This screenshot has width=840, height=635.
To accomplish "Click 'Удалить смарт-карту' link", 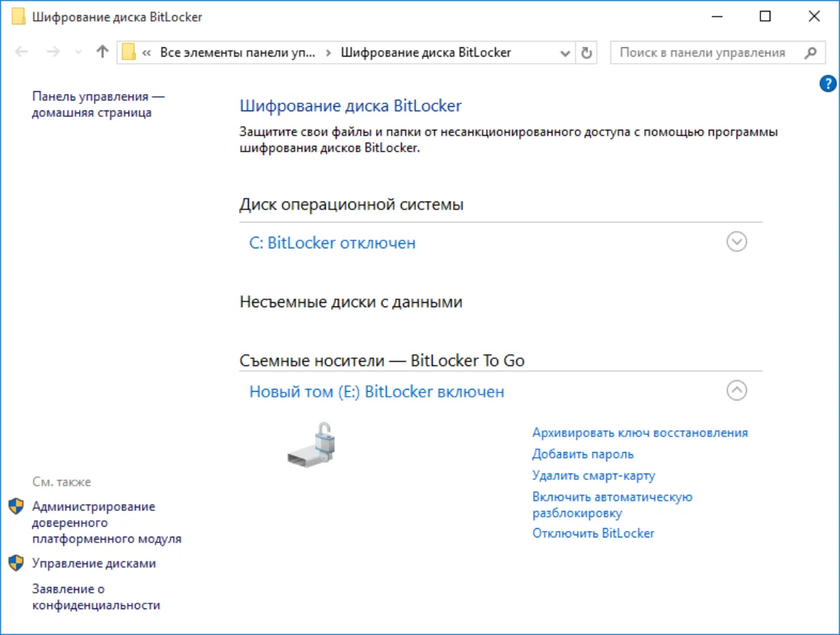I will (593, 475).
